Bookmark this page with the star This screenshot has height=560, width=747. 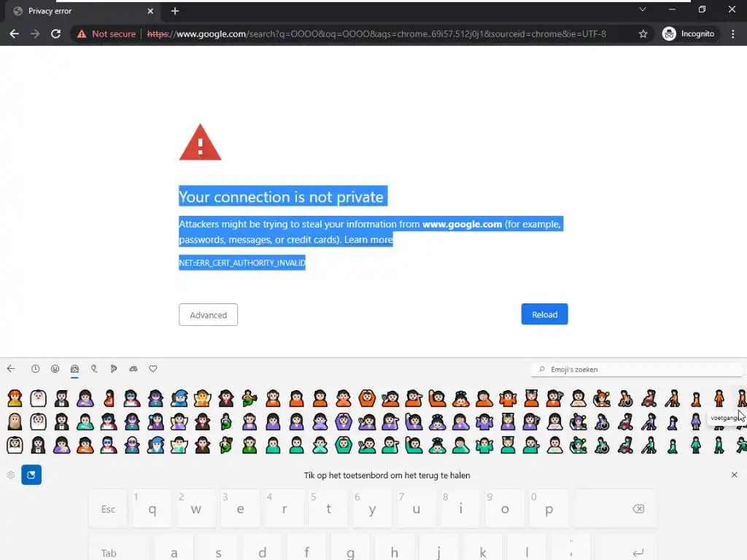(x=643, y=34)
